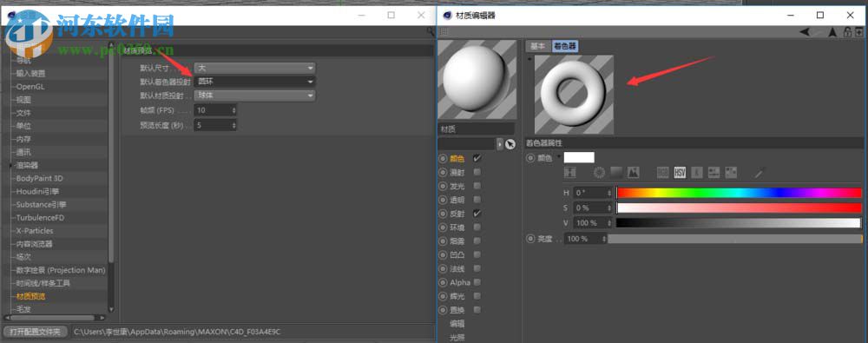Select X-Particles in preferences list
Viewport: 868px width, 343px height.
[x=35, y=230]
